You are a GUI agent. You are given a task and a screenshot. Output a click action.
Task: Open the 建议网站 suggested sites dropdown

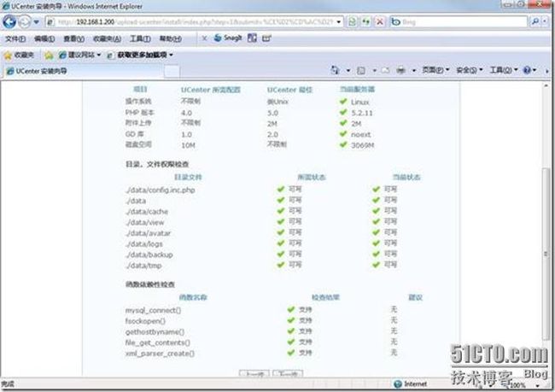[79, 55]
